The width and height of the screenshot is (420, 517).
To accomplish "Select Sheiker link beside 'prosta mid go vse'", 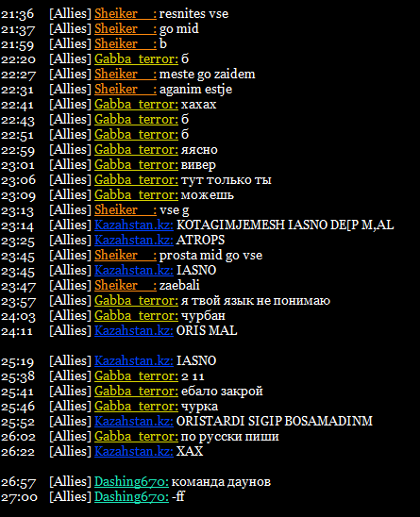I will pyautogui.click(x=126, y=256).
